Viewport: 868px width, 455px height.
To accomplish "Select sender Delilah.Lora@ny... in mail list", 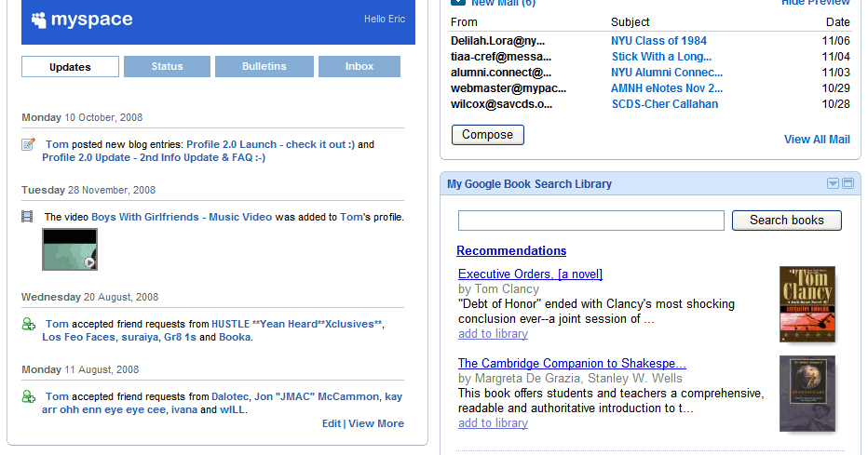I will pyautogui.click(x=497, y=41).
